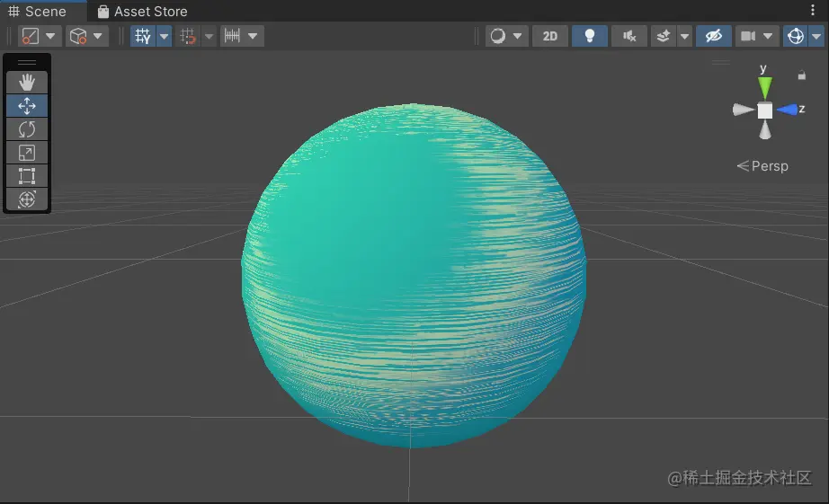Click the center cube of orientation gizmo

[x=765, y=111]
